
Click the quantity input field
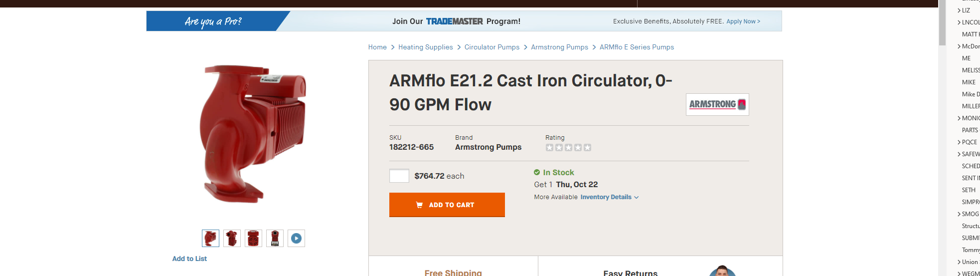pyautogui.click(x=399, y=176)
